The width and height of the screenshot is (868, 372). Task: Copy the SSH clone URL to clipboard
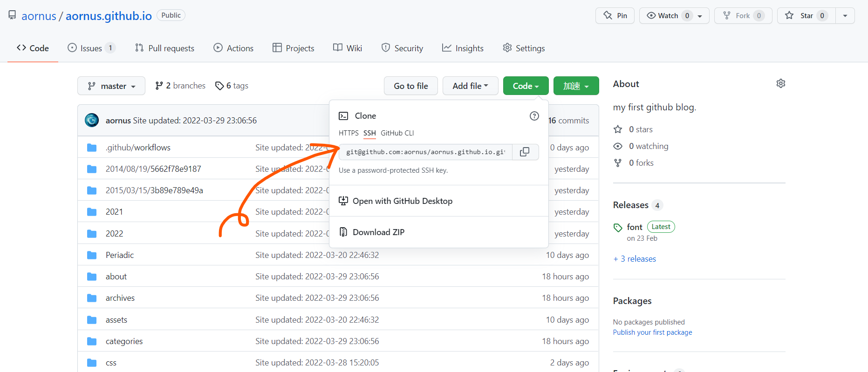[525, 152]
